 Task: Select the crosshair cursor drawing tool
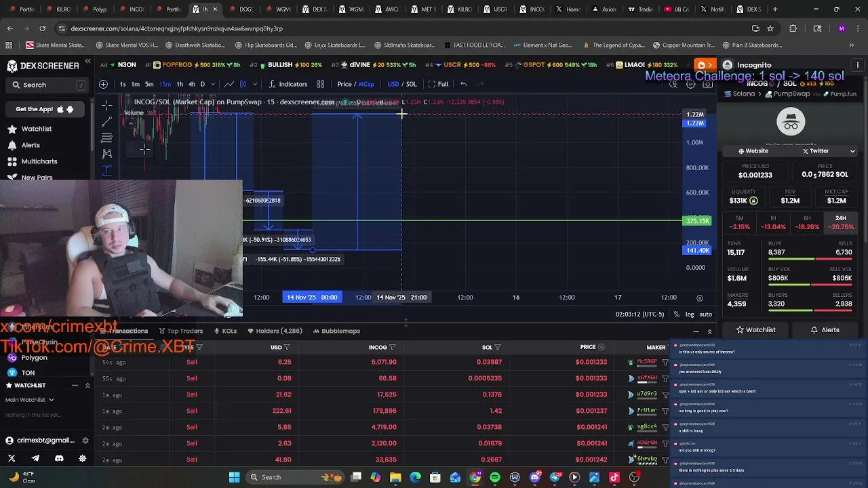pyautogui.click(x=106, y=105)
